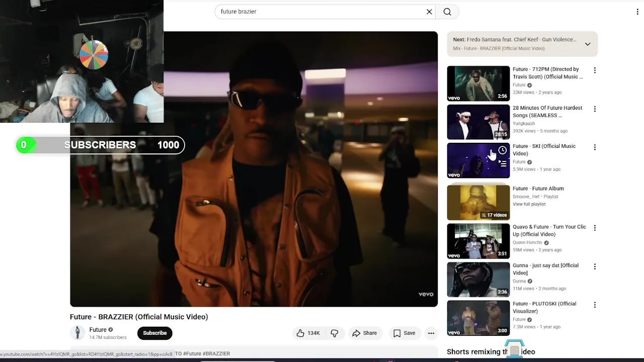
Task: Click View full playlist link
Action: 529,204
